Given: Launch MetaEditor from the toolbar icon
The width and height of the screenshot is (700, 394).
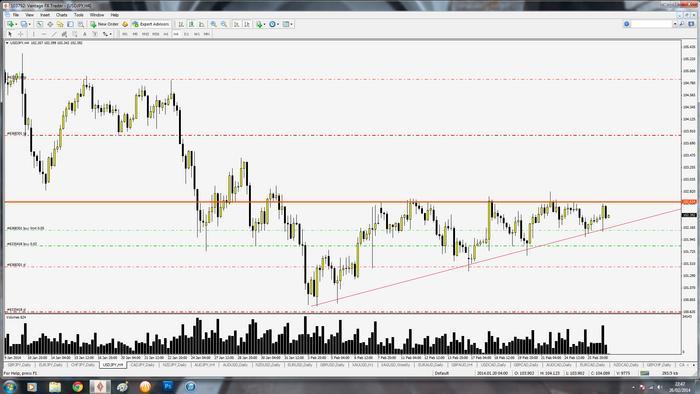Looking at the screenshot, I should pyautogui.click(x=125, y=24).
